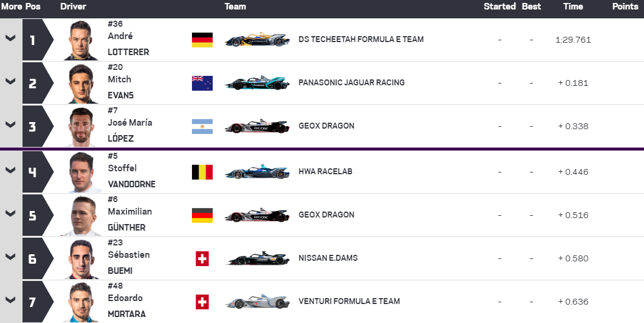Open Sébastien Buemi's driver photo
644x323 pixels.
tap(81, 259)
